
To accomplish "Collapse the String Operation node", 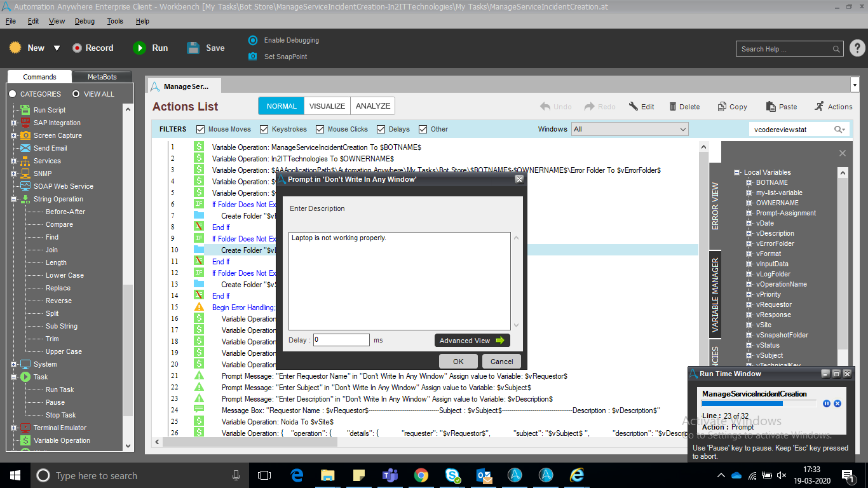I will tap(14, 199).
